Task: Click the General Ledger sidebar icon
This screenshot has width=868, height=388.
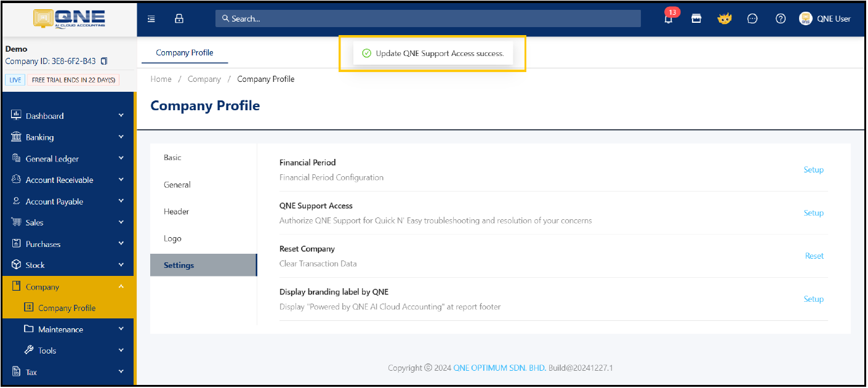Action: (x=17, y=158)
